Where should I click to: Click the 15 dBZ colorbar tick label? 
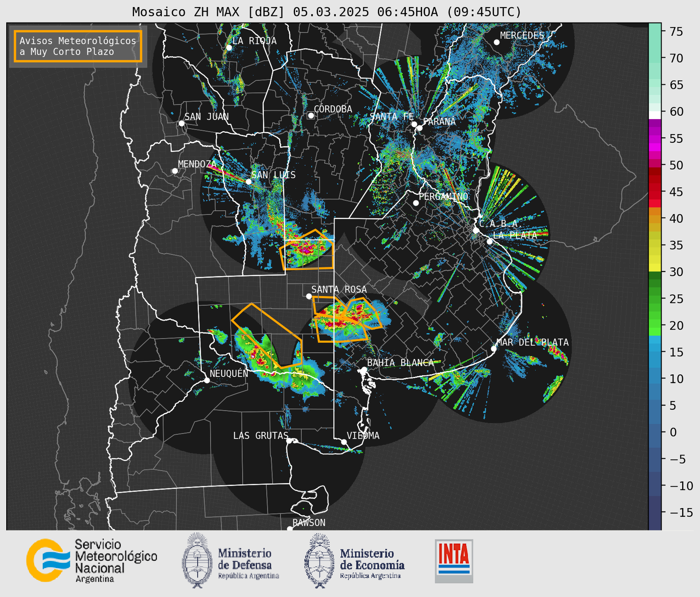pos(676,352)
